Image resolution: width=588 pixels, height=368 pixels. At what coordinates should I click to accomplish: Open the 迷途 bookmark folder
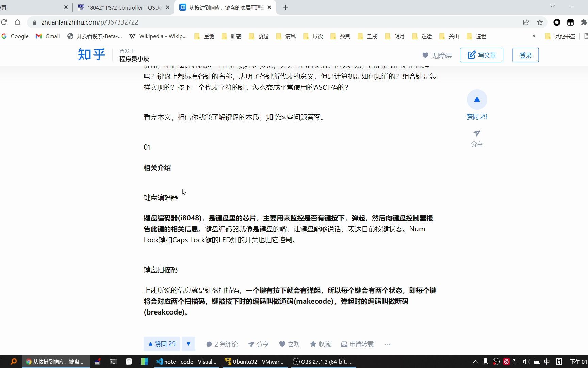click(x=422, y=36)
